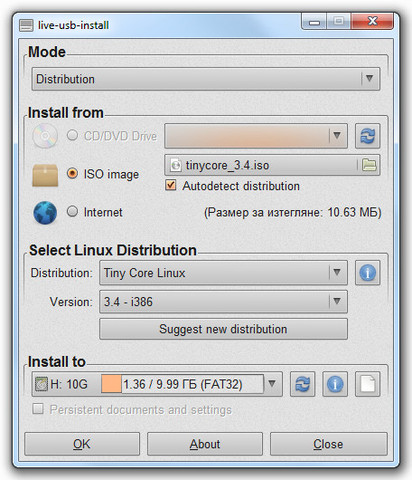
Task: Click the blank page icon beside drive info
Action: [367, 384]
